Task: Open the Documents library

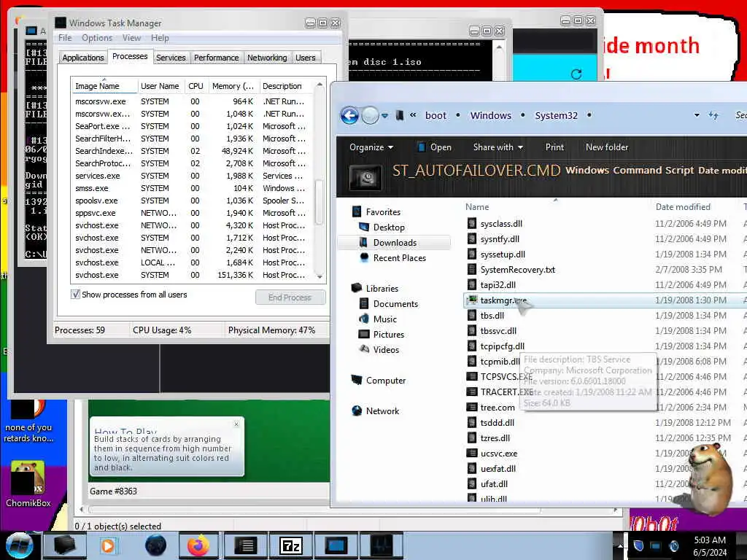Action: (x=395, y=304)
